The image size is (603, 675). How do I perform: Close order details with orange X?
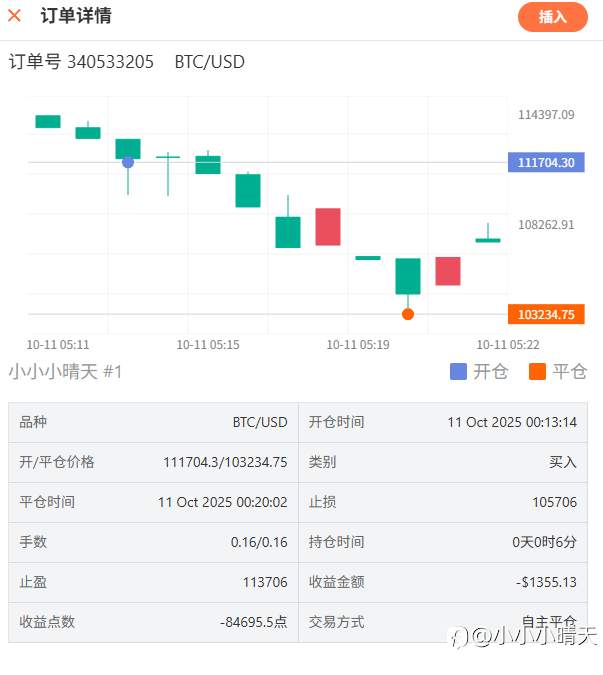(15, 16)
